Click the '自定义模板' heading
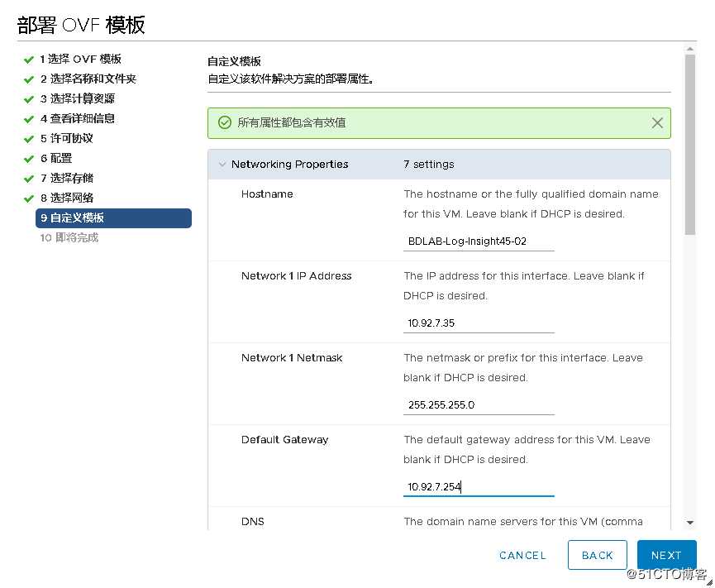Image resolution: width=715 pixels, height=588 pixels. (234, 61)
